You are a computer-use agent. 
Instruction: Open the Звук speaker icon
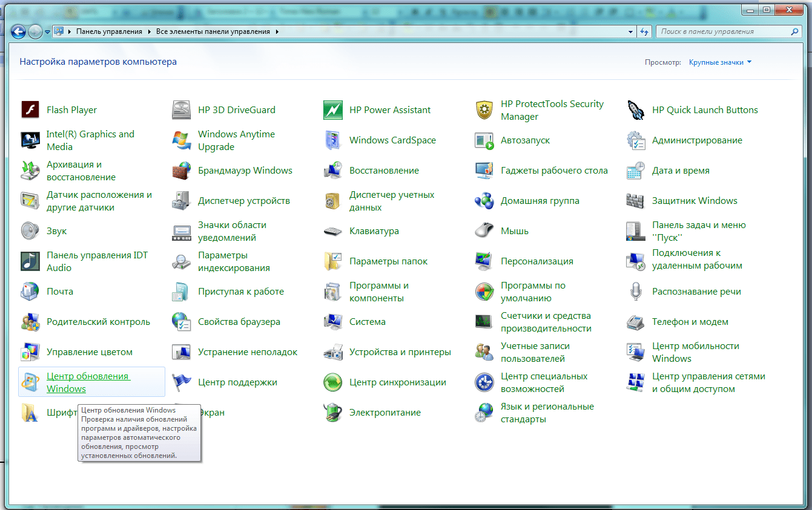30,231
